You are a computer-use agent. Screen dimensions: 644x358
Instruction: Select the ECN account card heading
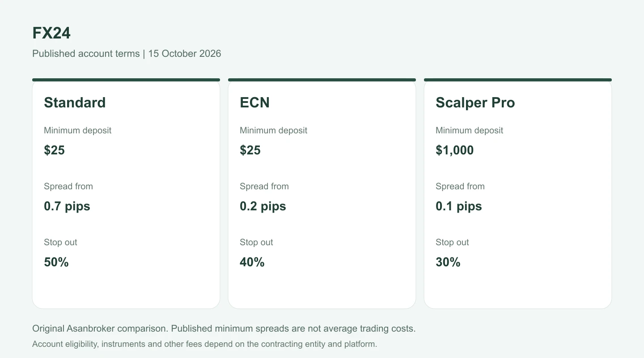254,102
